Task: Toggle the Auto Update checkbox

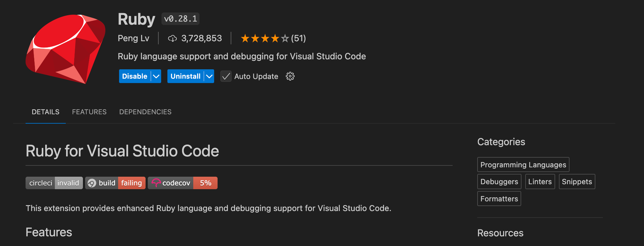Action: point(226,76)
